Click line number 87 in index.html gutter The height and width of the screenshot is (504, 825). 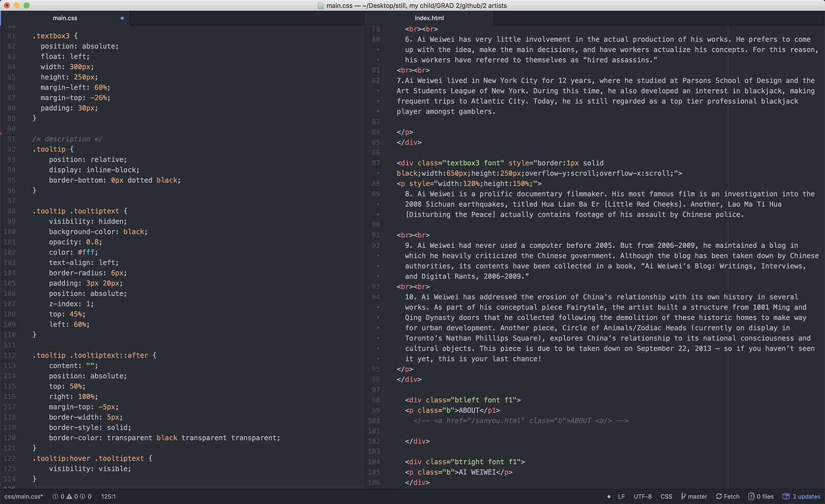tap(376, 163)
